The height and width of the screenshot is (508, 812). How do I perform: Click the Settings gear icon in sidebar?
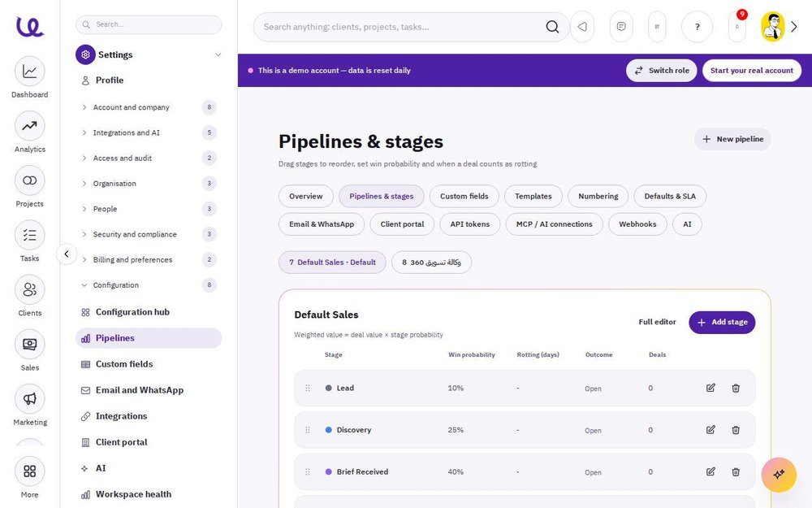[85, 54]
